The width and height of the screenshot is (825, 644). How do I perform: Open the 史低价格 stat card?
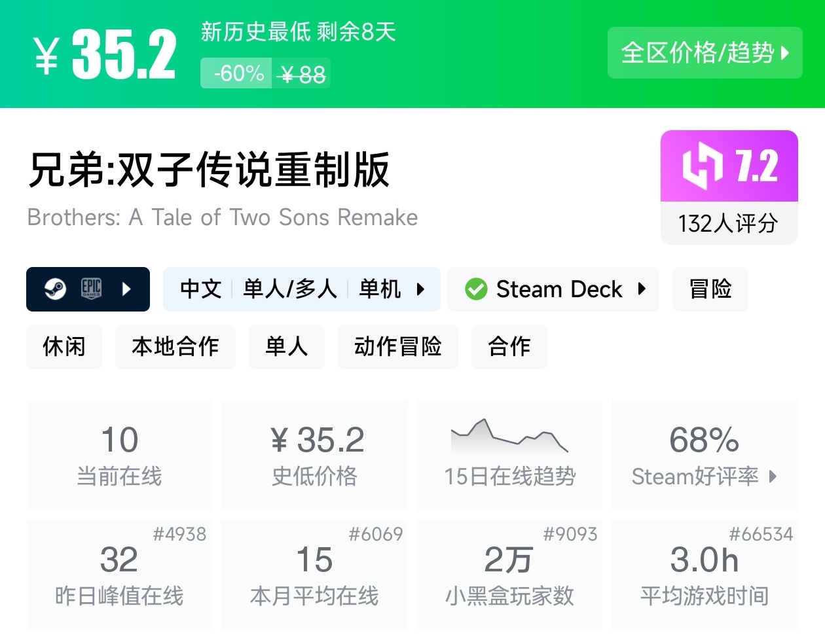(314, 454)
